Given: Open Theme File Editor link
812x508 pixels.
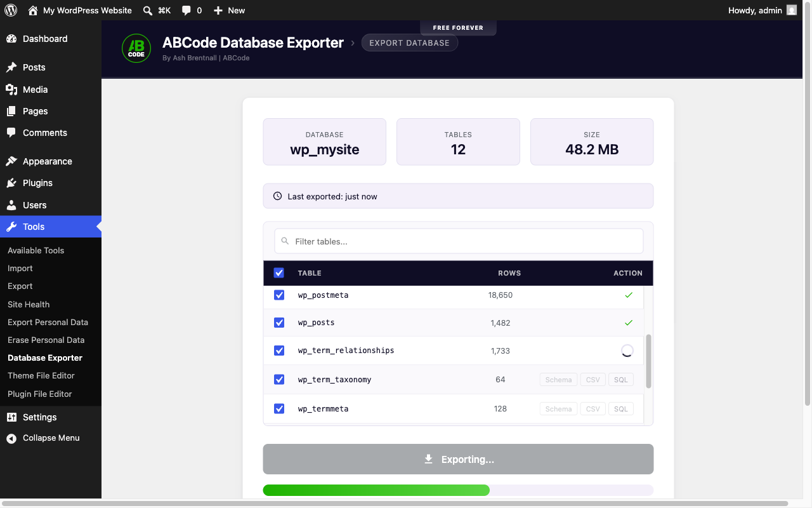Looking at the screenshot, I should coord(41,375).
